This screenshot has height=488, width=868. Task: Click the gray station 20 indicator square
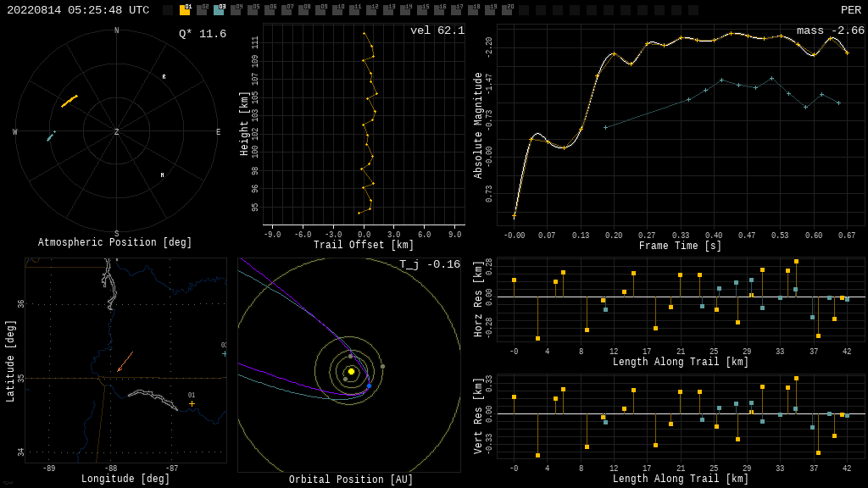click(x=507, y=10)
